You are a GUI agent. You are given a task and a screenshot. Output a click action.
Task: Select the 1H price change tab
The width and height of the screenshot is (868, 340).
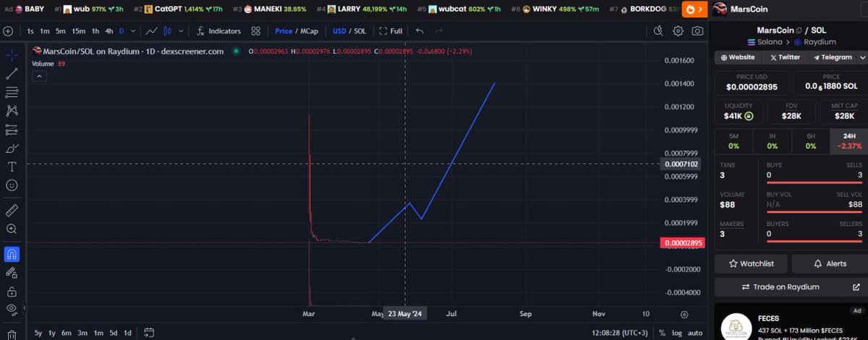point(772,141)
